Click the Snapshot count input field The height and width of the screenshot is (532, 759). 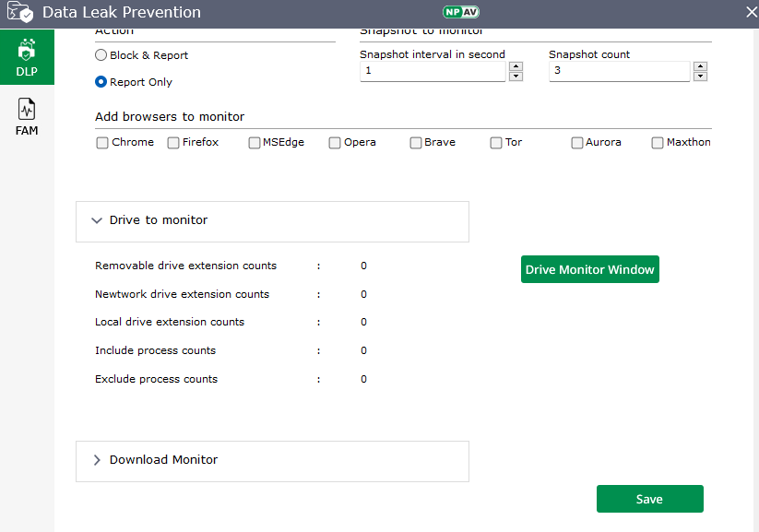pos(618,71)
